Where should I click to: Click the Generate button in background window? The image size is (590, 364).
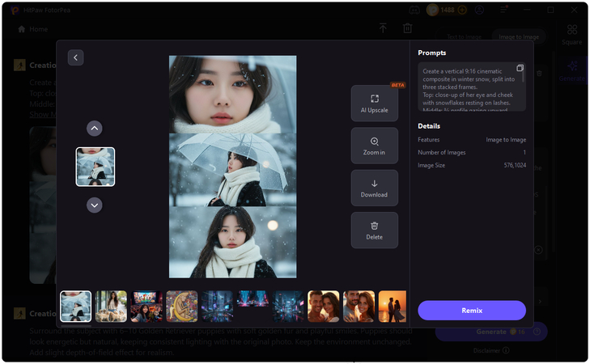pos(491,332)
